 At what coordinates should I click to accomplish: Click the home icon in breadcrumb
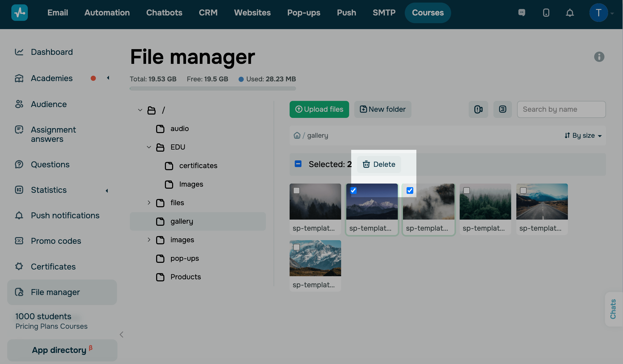point(297,135)
